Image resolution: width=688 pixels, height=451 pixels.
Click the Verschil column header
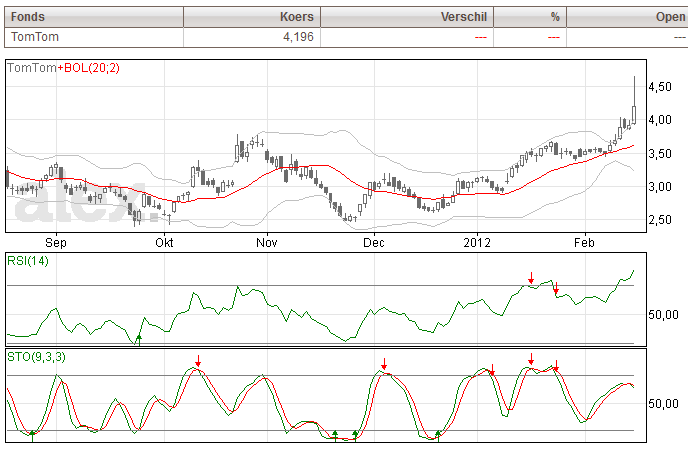pos(407,17)
